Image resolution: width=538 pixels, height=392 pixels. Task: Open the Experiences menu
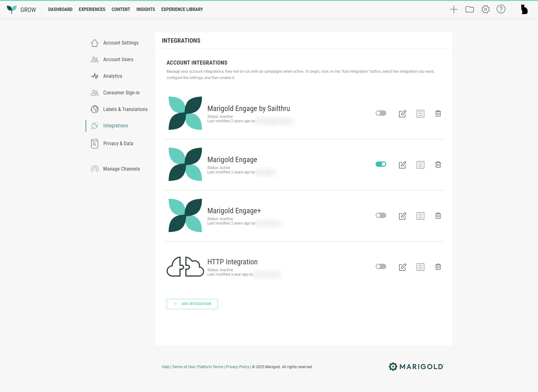pyautogui.click(x=92, y=9)
